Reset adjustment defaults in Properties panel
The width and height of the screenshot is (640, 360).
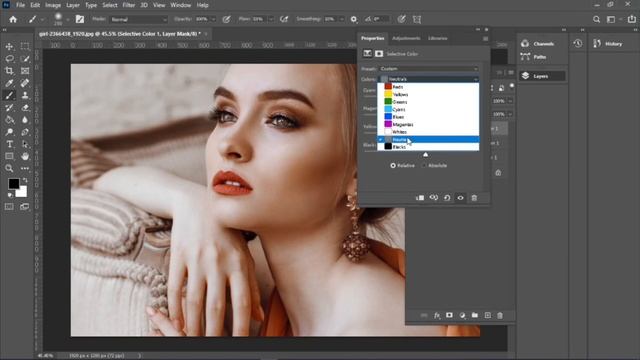447,198
